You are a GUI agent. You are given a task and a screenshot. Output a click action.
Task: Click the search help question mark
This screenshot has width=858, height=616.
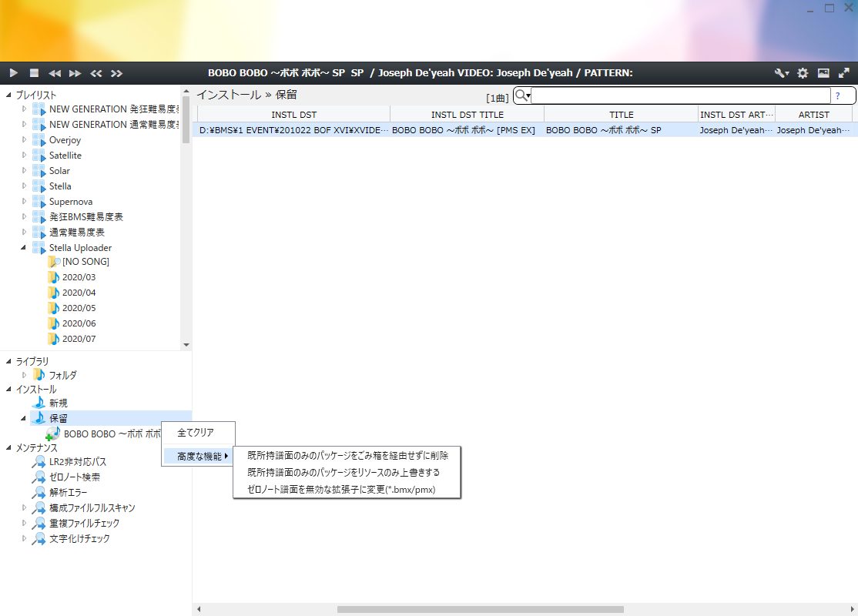838,95
